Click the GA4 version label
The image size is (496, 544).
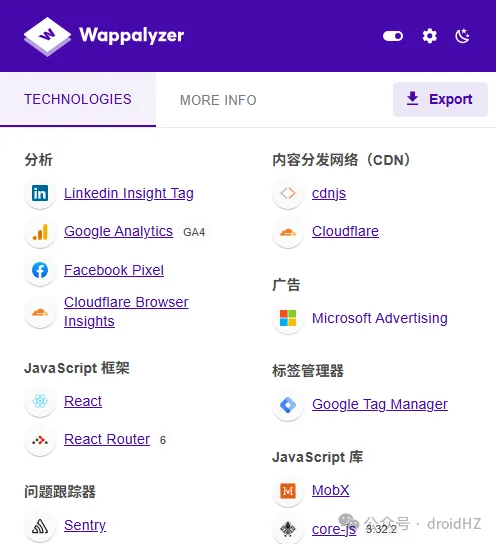point(194,232)
